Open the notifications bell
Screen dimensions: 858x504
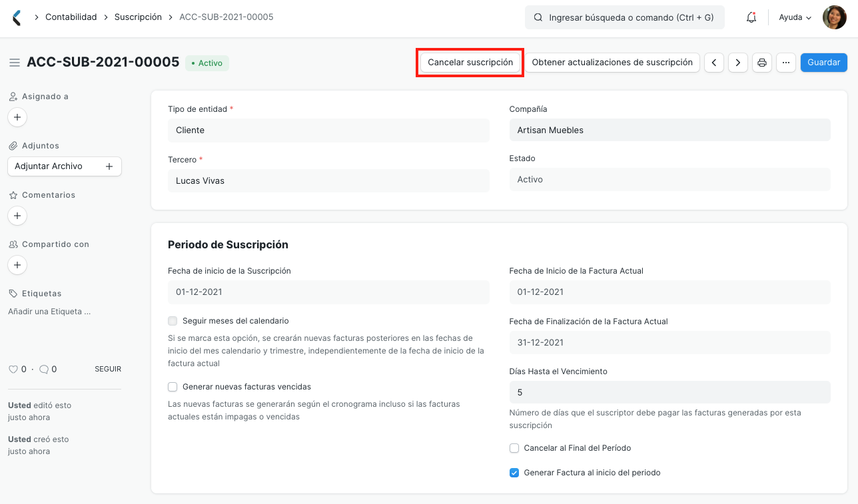point(751,18)
